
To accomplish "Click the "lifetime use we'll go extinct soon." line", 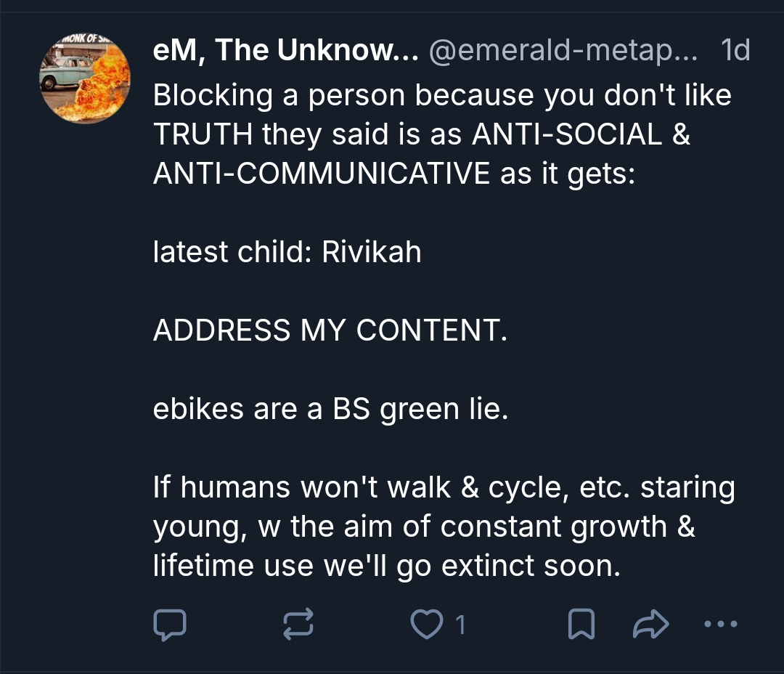I will [387, 567].
